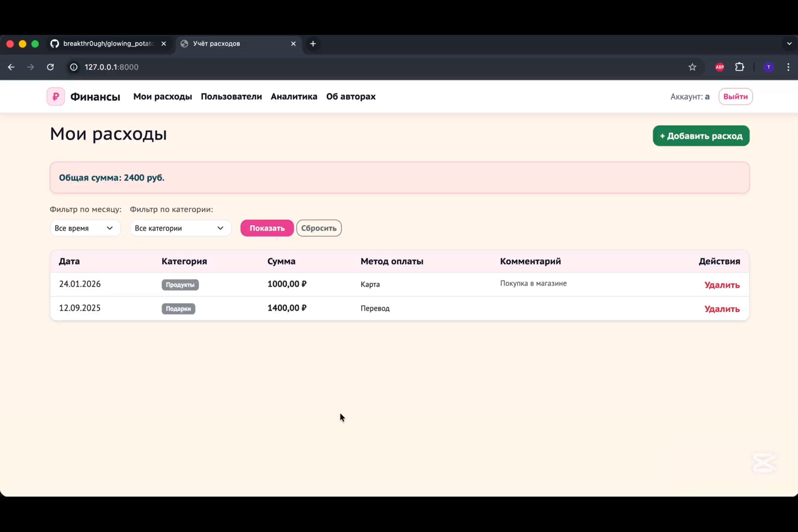Open tab search chevron at top right

789,44
